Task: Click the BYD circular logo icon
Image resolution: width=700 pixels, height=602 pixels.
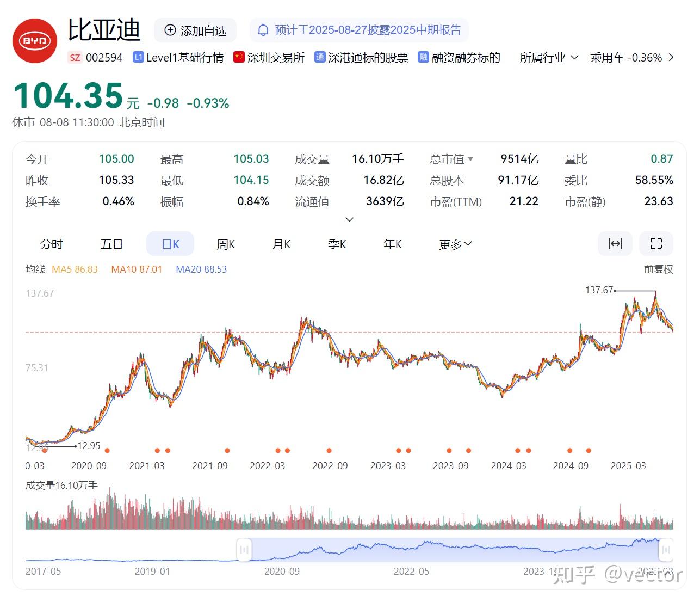Action: 34,40
